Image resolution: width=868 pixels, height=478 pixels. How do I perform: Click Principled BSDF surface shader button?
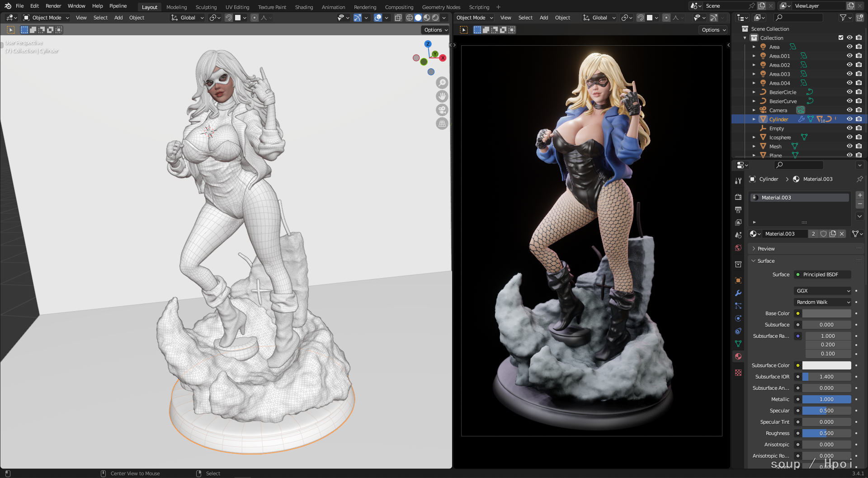click(x=823, y=274)
